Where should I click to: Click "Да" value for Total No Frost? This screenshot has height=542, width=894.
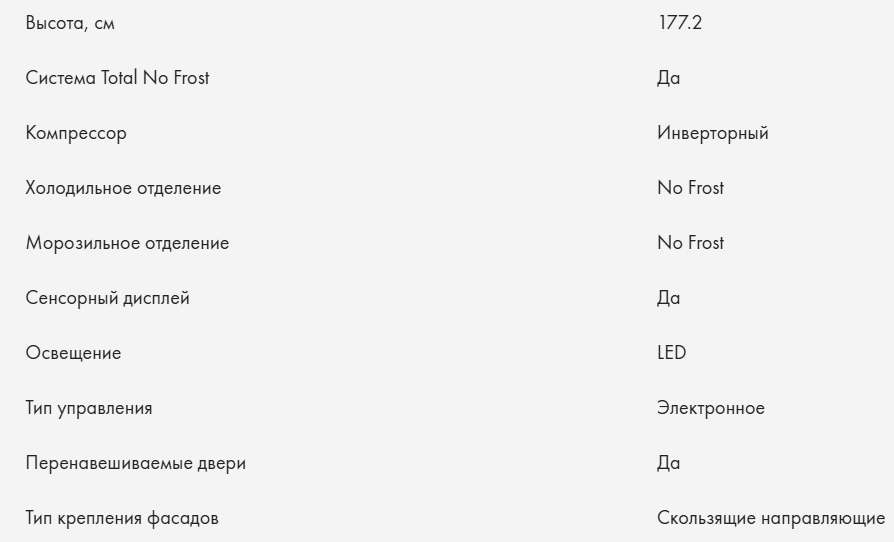[669, 78]
